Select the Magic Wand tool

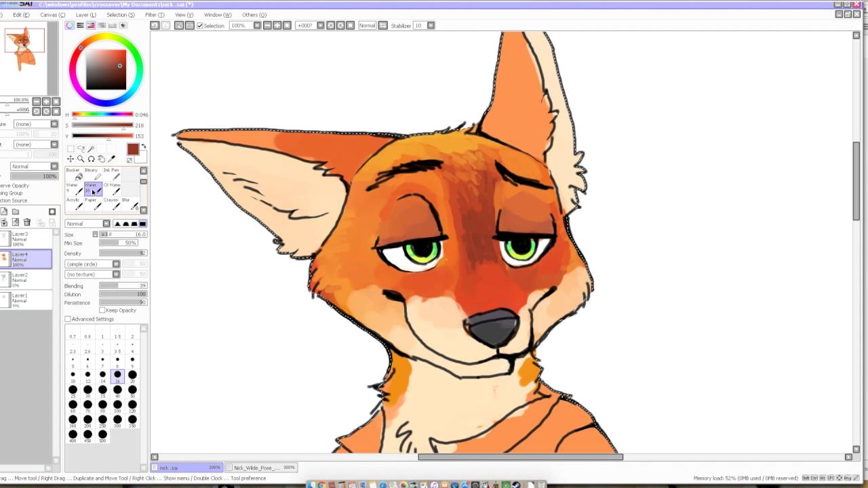[x=91, y=149]
